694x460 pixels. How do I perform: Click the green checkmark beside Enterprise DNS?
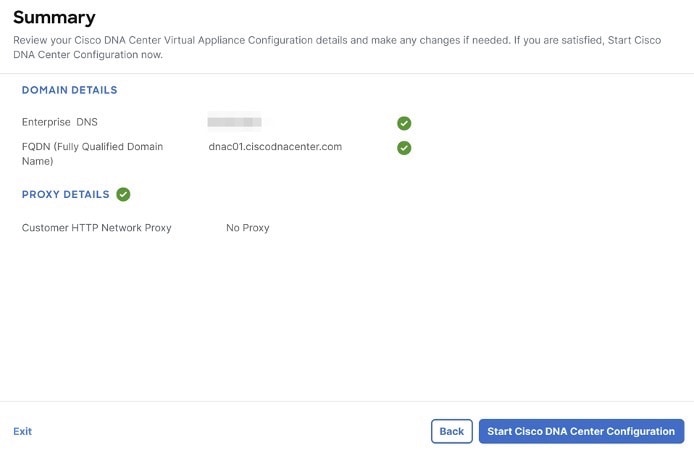point(404,123)
